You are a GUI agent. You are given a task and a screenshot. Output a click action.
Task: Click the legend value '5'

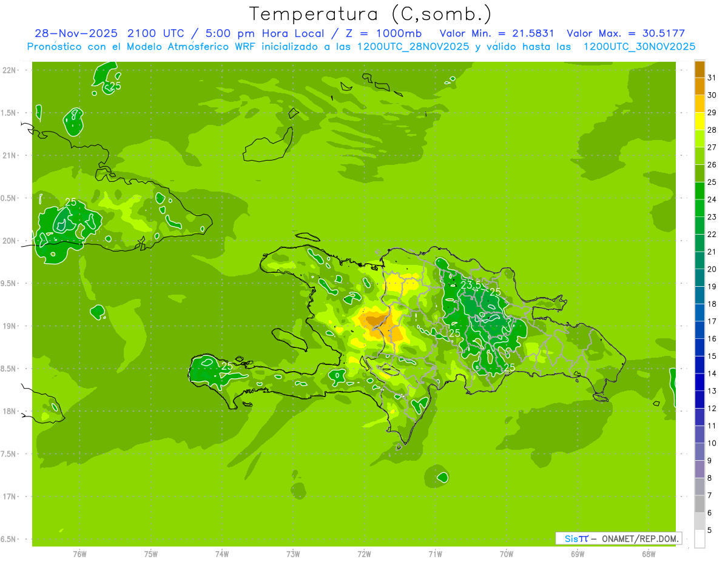click(710, 530)
